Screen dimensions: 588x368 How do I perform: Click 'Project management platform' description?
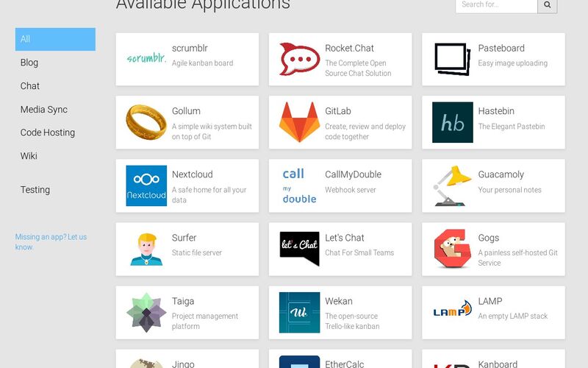click(x=205, y=321)
